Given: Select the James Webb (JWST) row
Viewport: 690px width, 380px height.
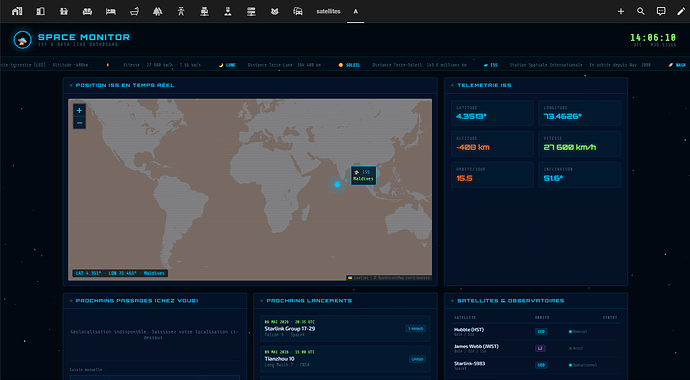Looking at the screenshot, I should [536, 348].
